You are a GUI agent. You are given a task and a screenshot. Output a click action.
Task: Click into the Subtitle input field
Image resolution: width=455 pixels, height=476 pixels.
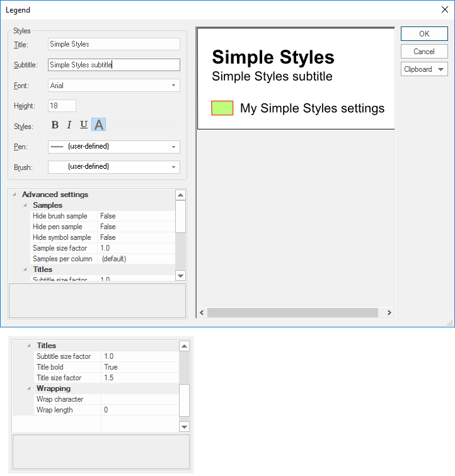pyautogui.click(x=114, y=65)
